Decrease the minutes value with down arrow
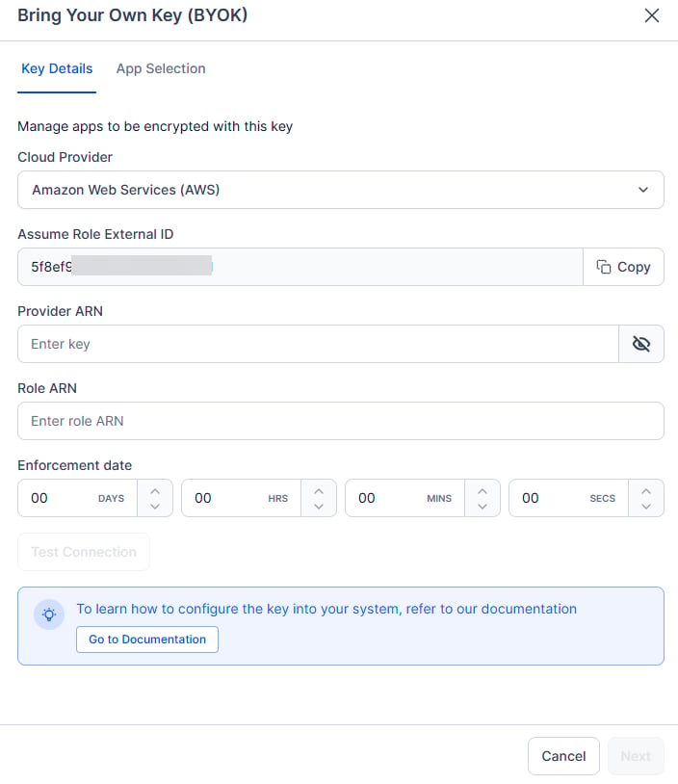This screenshot has height=784, width=678. point(482,506)
